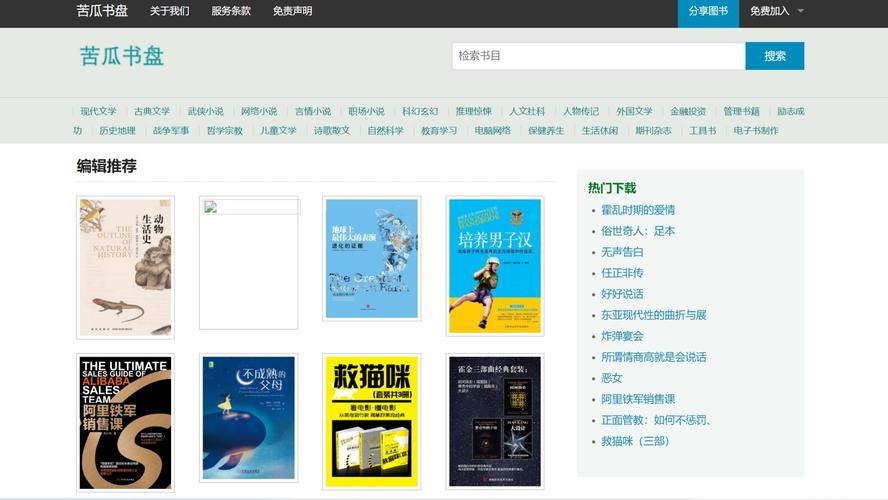
Task: Browse the 教育学习 category
Action: pos(439,130)
